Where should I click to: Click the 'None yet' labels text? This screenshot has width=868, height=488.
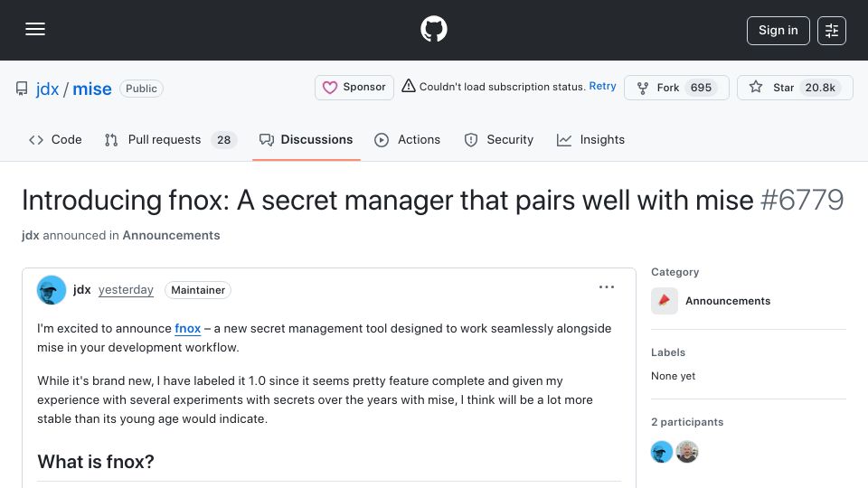(673, 376)
